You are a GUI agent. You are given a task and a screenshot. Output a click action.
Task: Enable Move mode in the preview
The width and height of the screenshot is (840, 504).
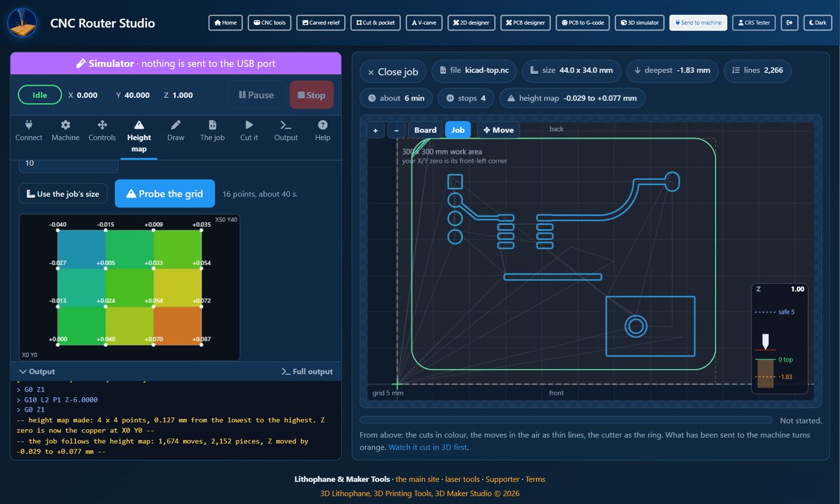[498, 130]
